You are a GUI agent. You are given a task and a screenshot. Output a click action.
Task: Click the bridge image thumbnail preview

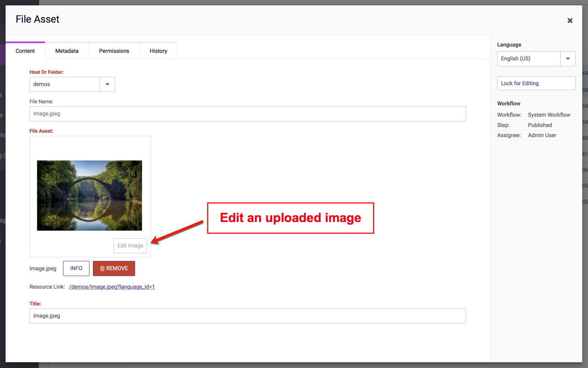89,196
